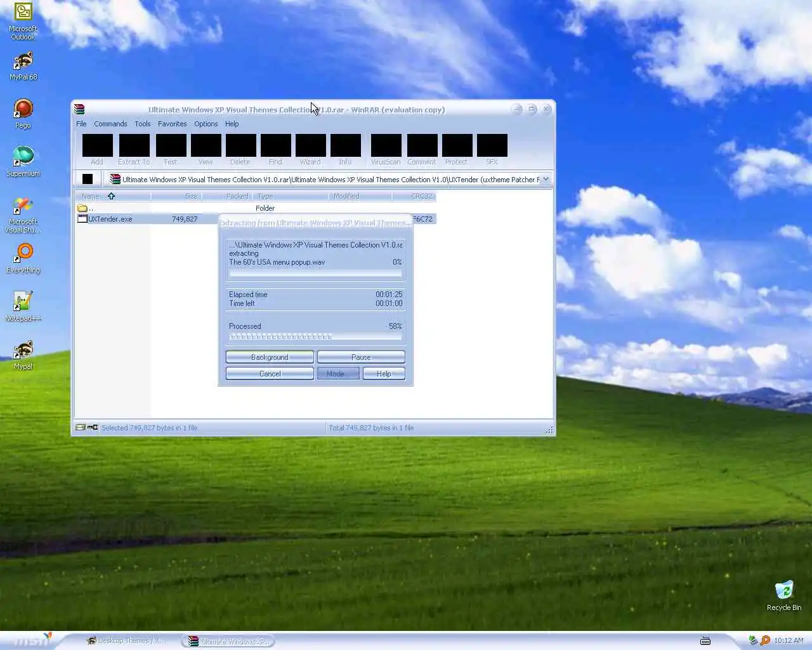Select the Mypal desktop icon
The image size is (812, 650).
[23, 355]
